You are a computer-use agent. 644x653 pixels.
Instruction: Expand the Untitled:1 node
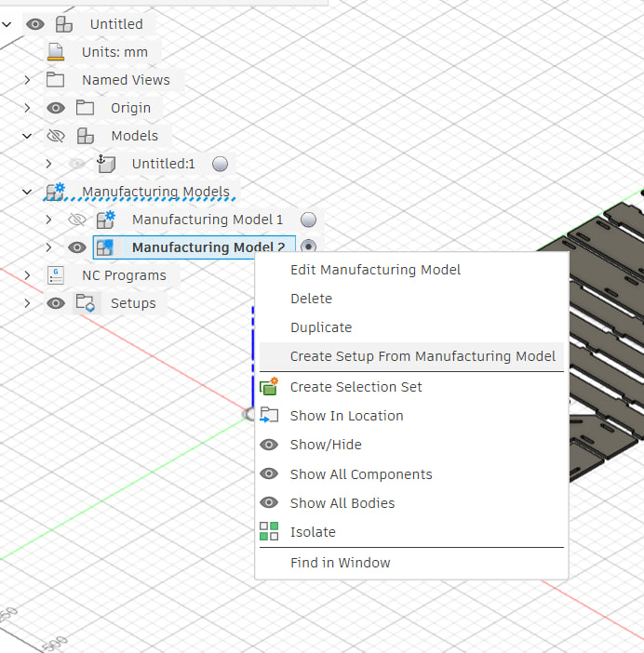tap(48, 164)
